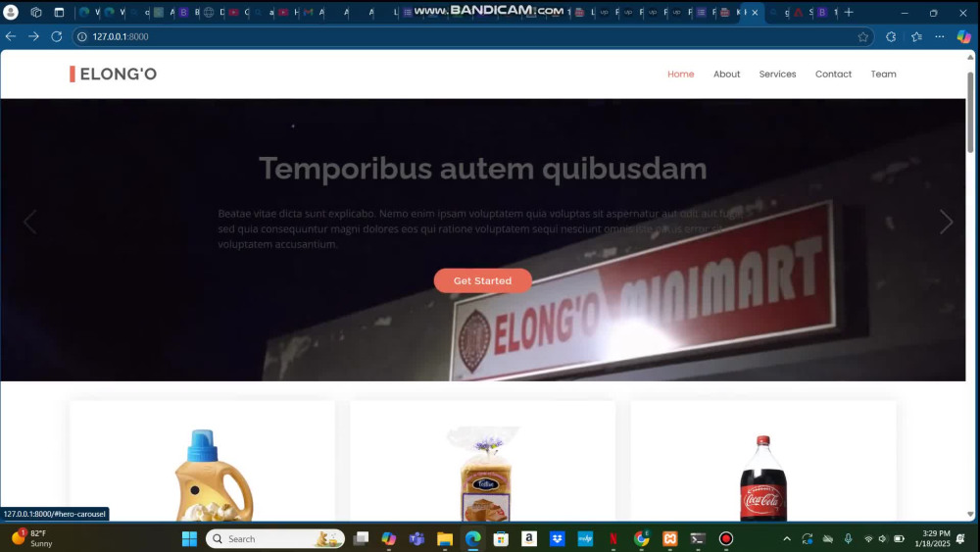980x552 pixels.
Task: Open the Contact nav link
Action: point(833,74)
